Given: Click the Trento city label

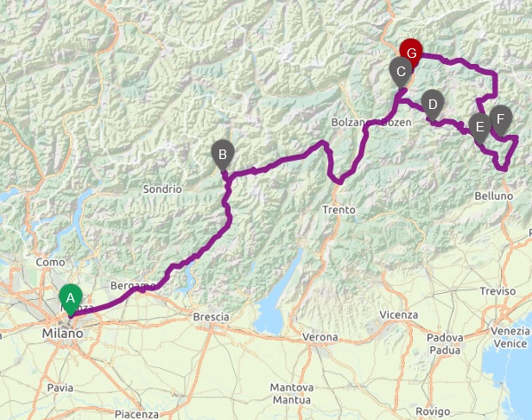Looking at the screenshot, I should [339, 210].
